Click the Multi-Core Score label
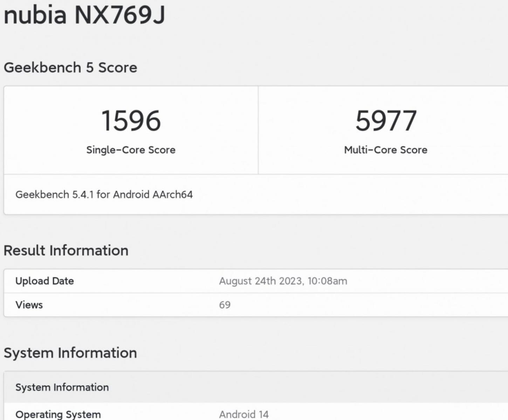This screenshot has height=420, width=508. pyautogui.click(x=386, y=150)
